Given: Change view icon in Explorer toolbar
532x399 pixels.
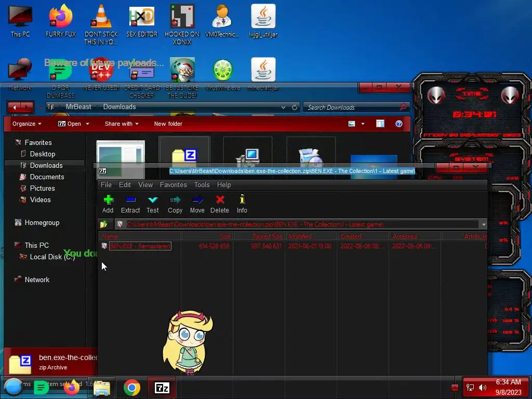Looking at the screenshot, I should click(352, 124).
